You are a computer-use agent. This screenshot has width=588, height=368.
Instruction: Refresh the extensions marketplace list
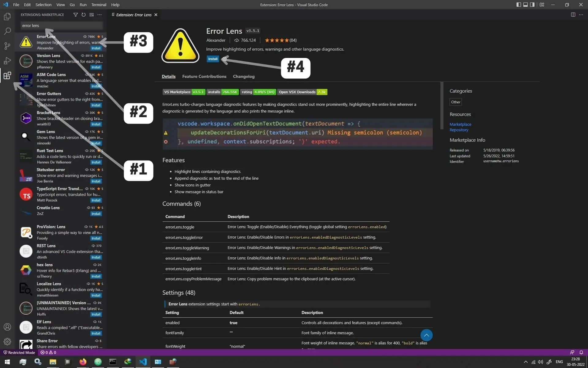[84, 15]
